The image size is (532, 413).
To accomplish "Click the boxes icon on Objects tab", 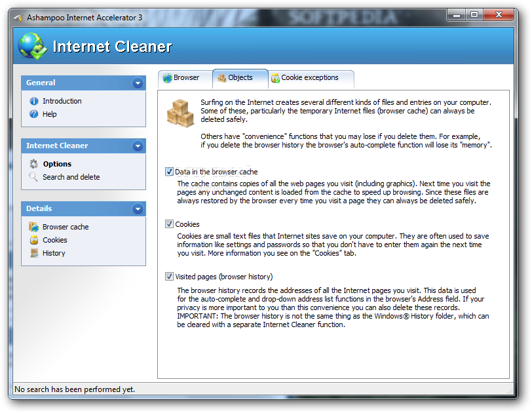I will [222, 78].
